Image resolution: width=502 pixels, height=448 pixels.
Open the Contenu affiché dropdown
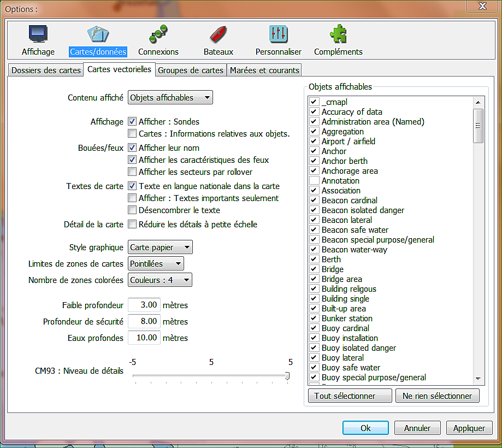click(170, 97)
